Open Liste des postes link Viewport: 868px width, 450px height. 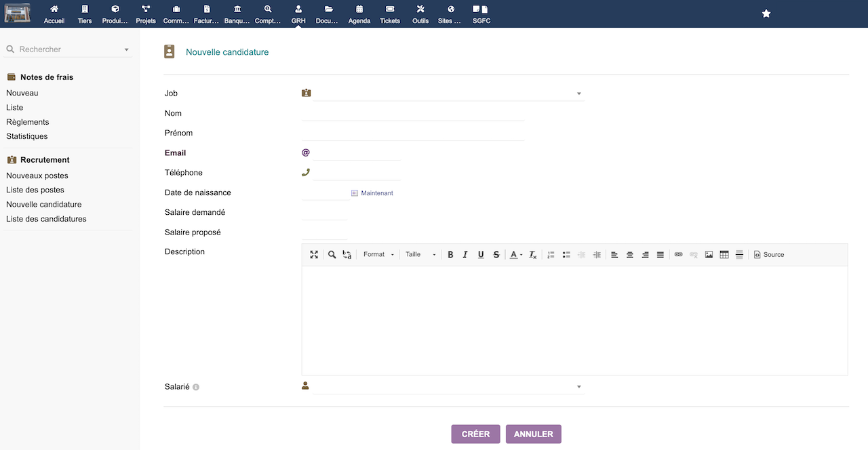35,190
